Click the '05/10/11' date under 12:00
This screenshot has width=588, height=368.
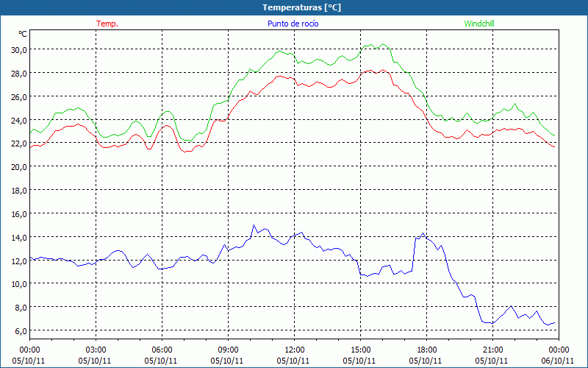tap(293, 361)
